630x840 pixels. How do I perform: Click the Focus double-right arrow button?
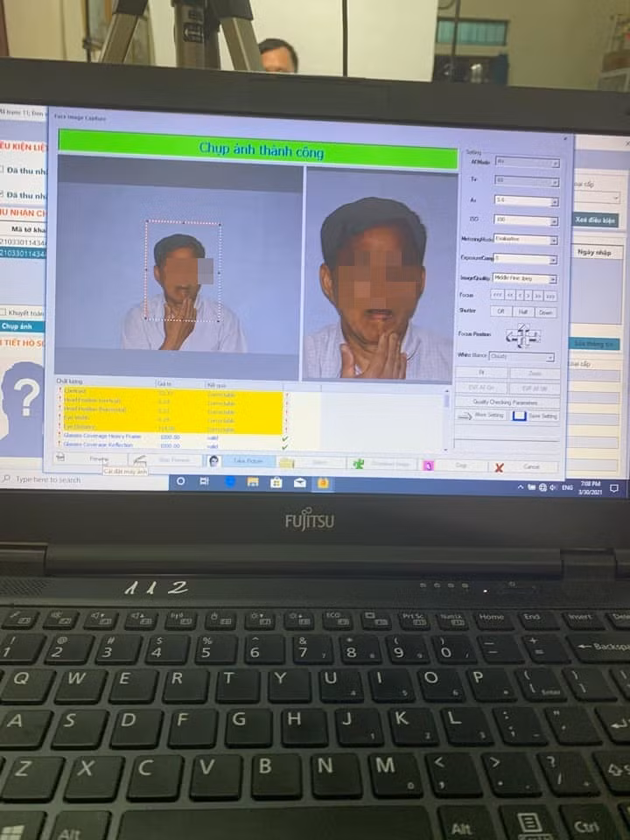pos(538,297)
